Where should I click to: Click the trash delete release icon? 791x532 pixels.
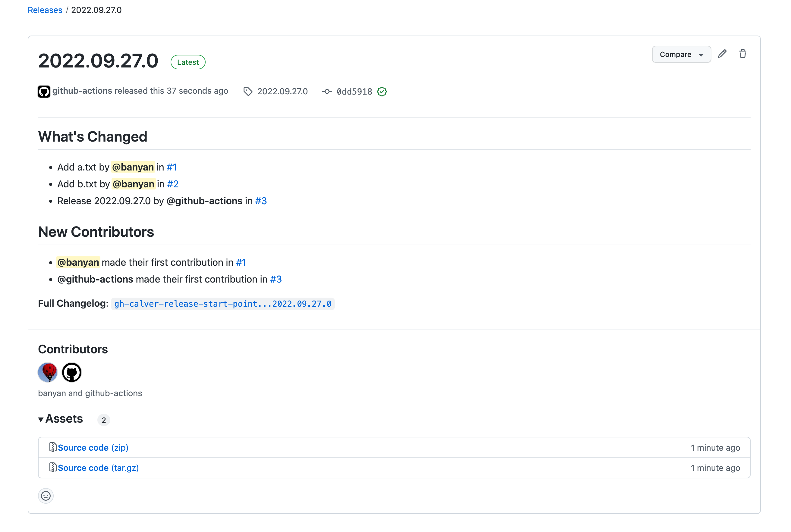point(742,54)
